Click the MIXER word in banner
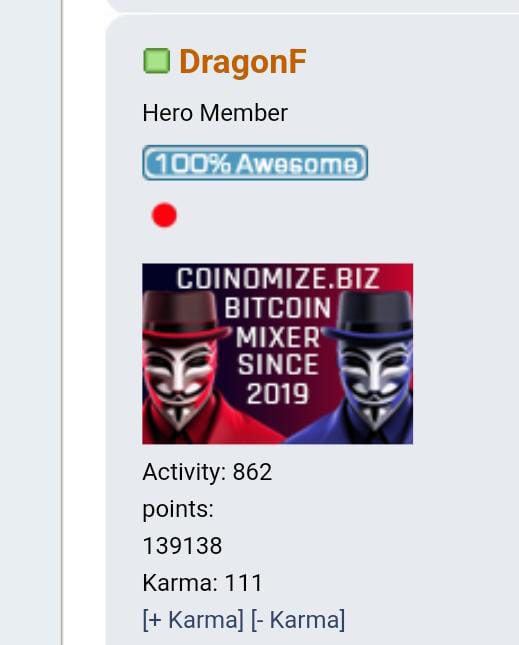This screenshot has height=645, width=519. [278, 337]
